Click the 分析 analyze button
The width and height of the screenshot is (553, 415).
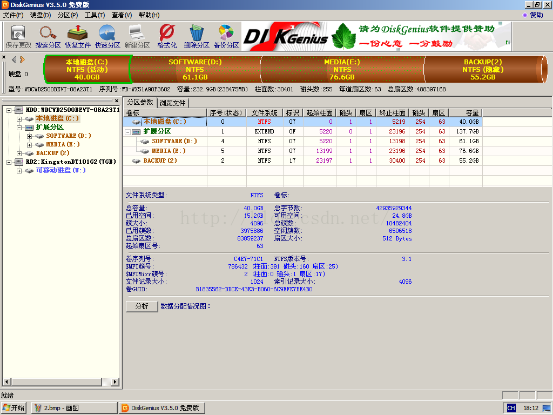(142, 306)
